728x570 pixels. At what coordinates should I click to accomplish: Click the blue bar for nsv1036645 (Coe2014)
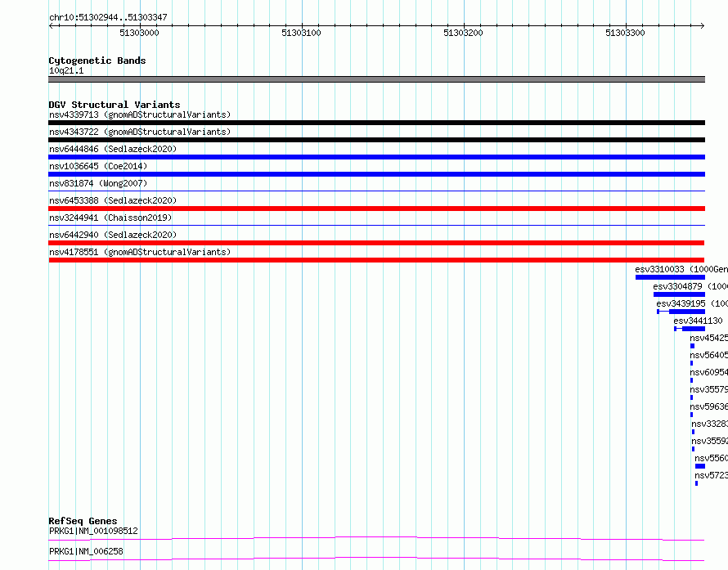click(x=376, y=174)
